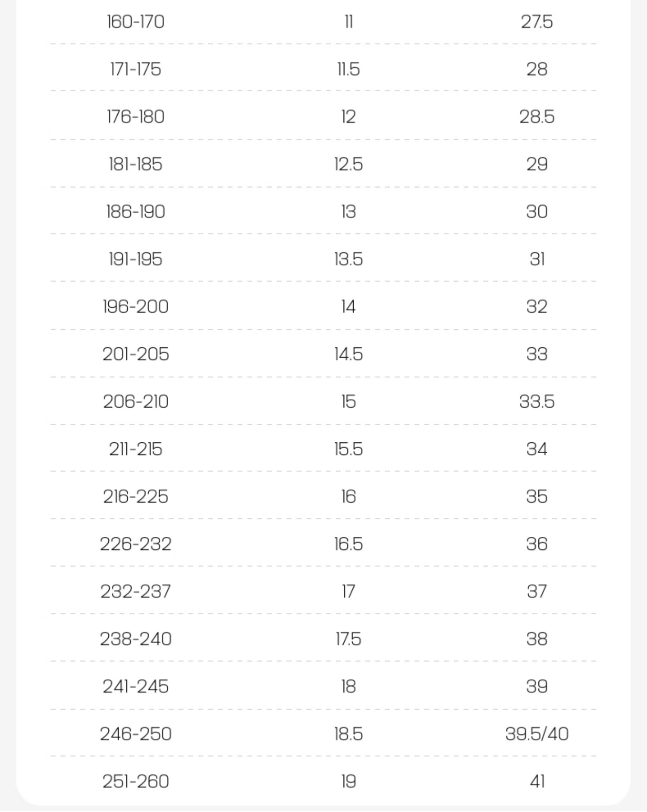Select the 39.5/40 size value
647x812 pixels.
click(x=537, y=734)
